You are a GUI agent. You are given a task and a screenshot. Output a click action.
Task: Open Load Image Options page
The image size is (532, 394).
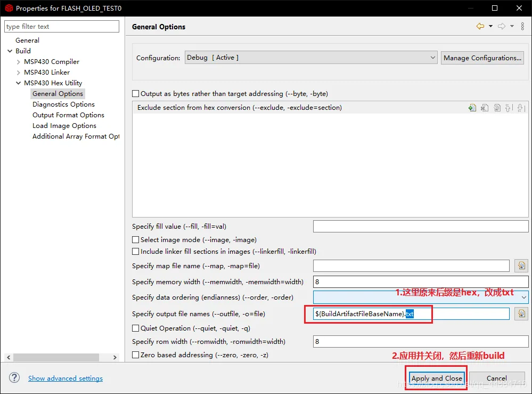(64, 126)
